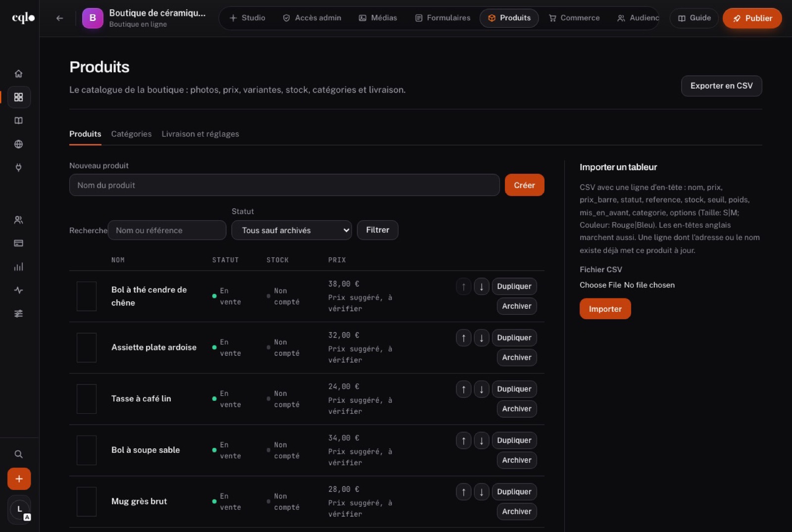
Task: Focus the Nom ou référence search field
Action: click(x=167, y=230)
